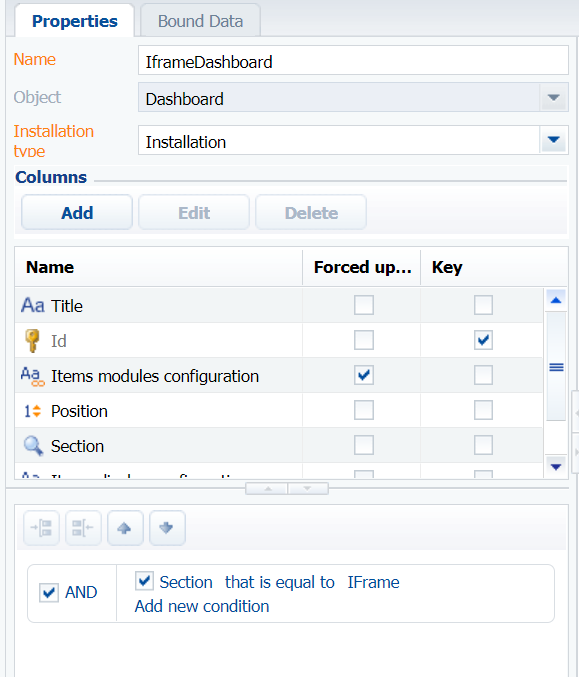Select the Properties tab

coord(75,21)
